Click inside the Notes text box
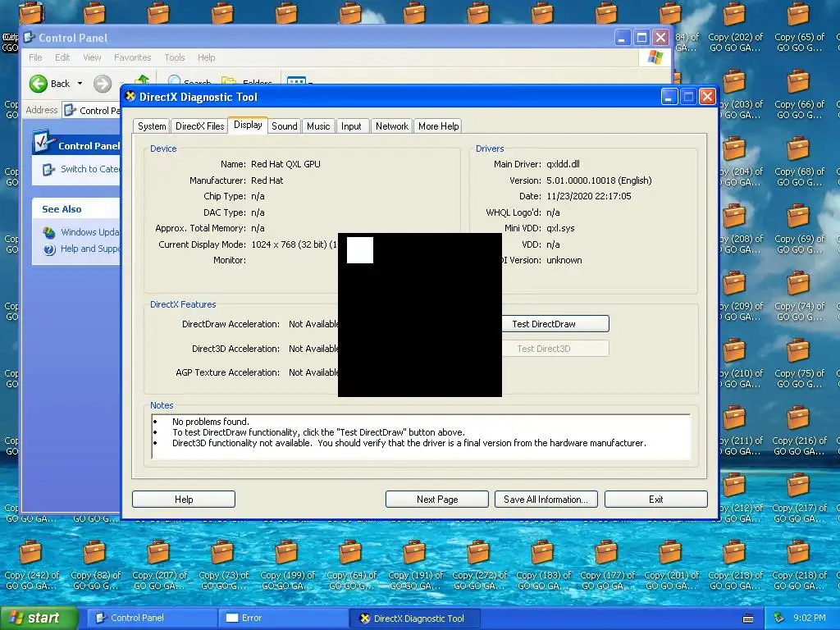The image size is (840, 630). 421,436
